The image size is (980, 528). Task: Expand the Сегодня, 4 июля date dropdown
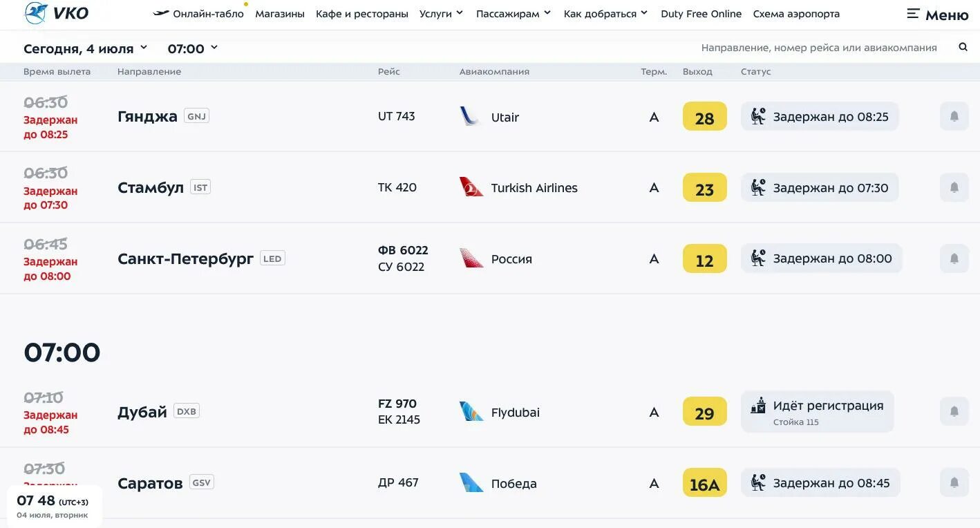(86, 48)
